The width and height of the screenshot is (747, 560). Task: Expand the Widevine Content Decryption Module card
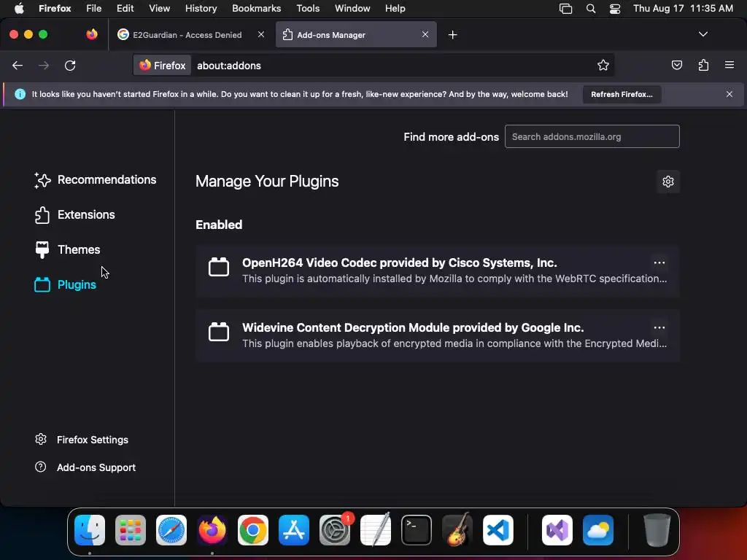(438, 335)
